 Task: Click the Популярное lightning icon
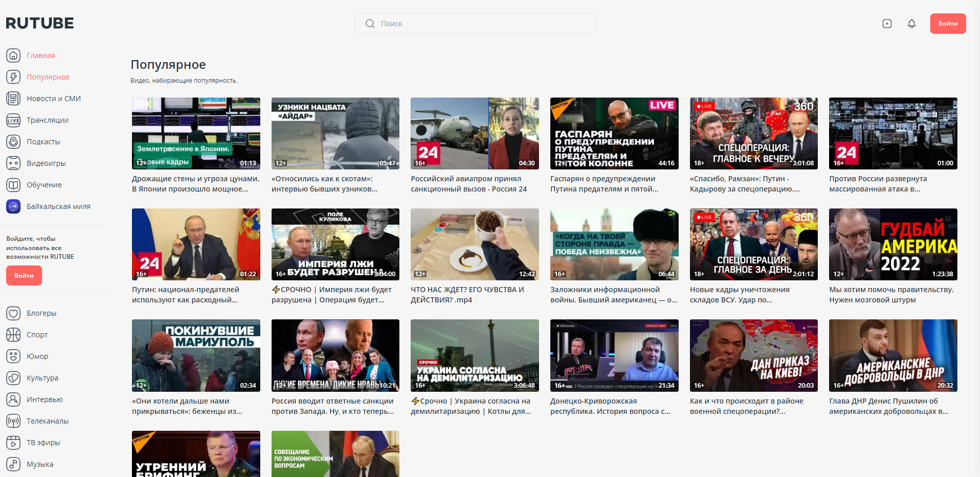point(13,77)
